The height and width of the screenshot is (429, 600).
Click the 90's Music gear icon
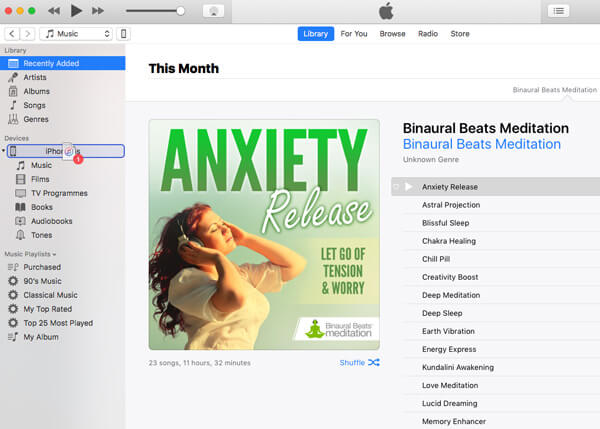click(13, 281)
